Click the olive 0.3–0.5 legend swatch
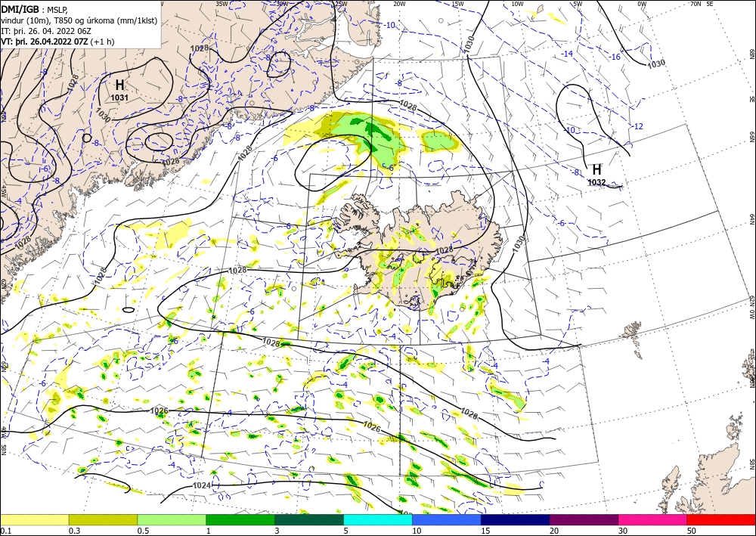 [x=103, y=519]
